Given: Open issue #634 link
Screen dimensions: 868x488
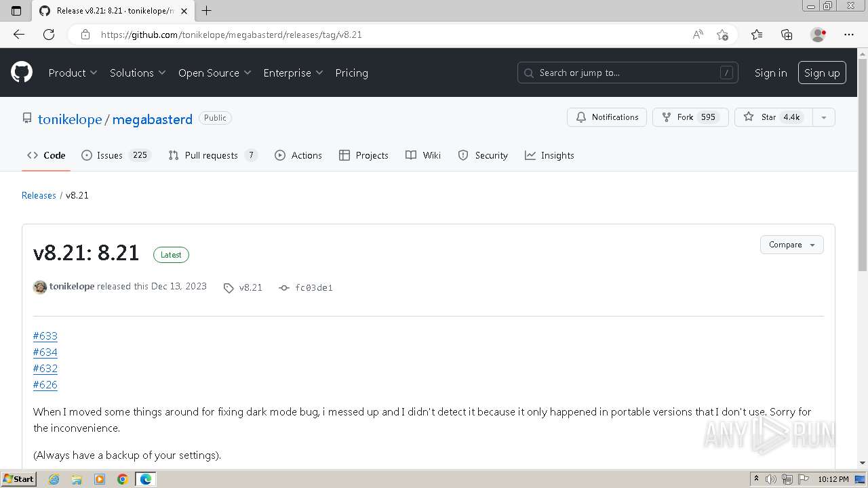Looking at the screenshot, I should pos(45,352).
